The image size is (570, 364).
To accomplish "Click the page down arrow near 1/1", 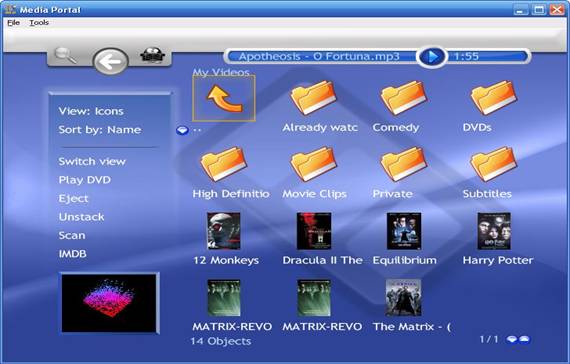I will pos(512,340).
